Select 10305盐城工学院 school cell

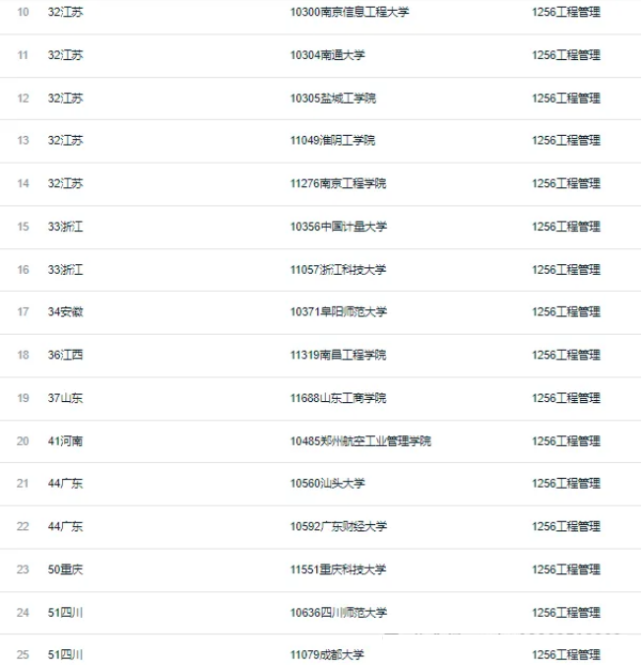(x=333, y=99)
